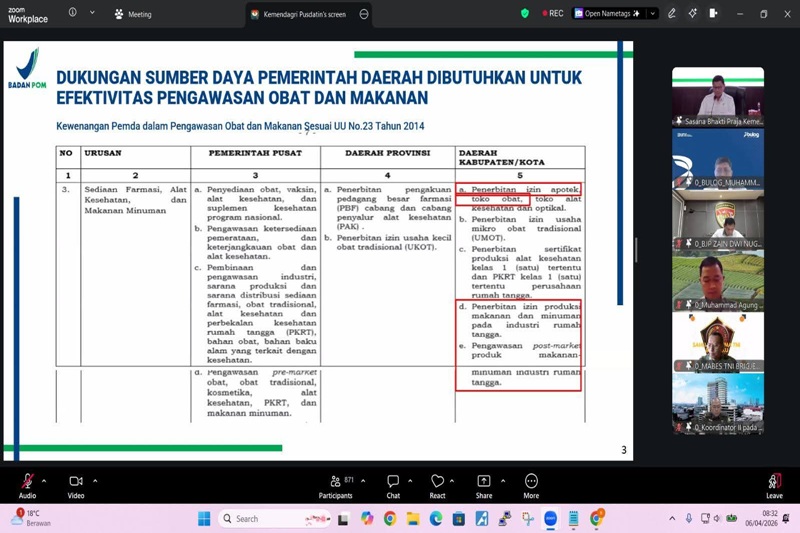Click the annotate pencil icon in top bar

click(x=672, y=14)
